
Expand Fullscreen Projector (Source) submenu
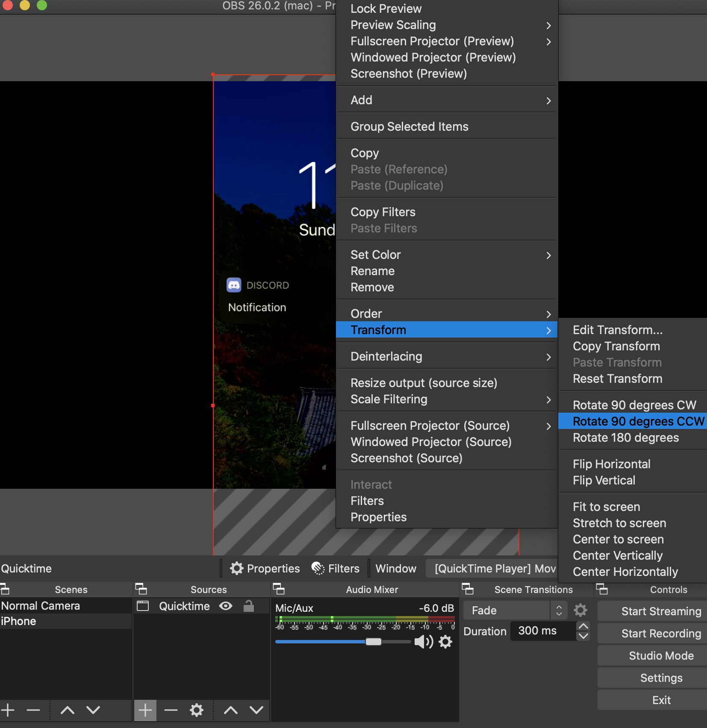[x=447, y=426]
